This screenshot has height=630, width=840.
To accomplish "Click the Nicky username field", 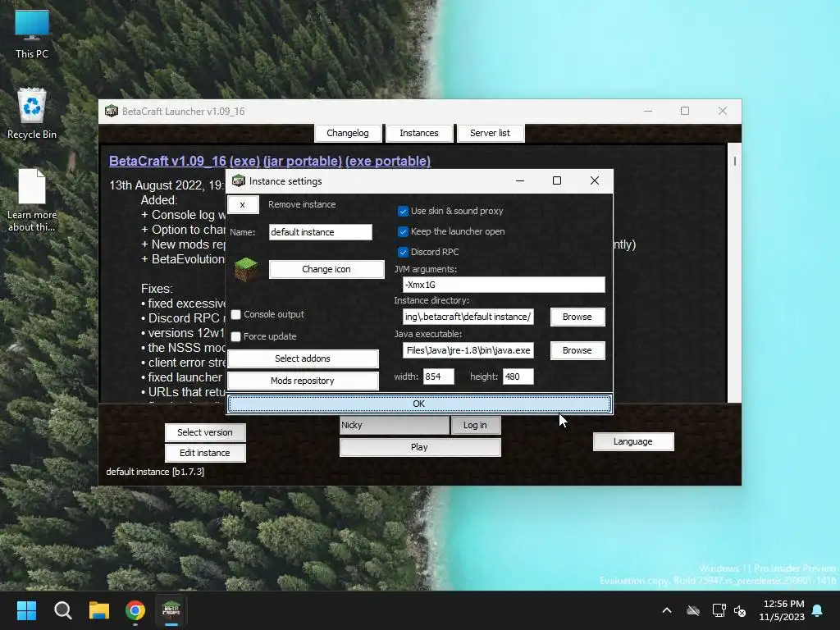I will 395,425.
